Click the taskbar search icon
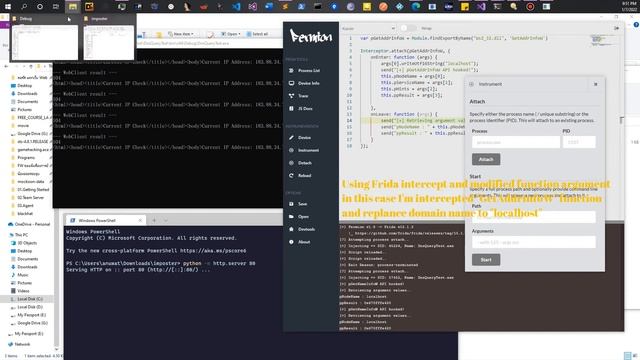The image size is (640, 360). (x=24, y=7)
